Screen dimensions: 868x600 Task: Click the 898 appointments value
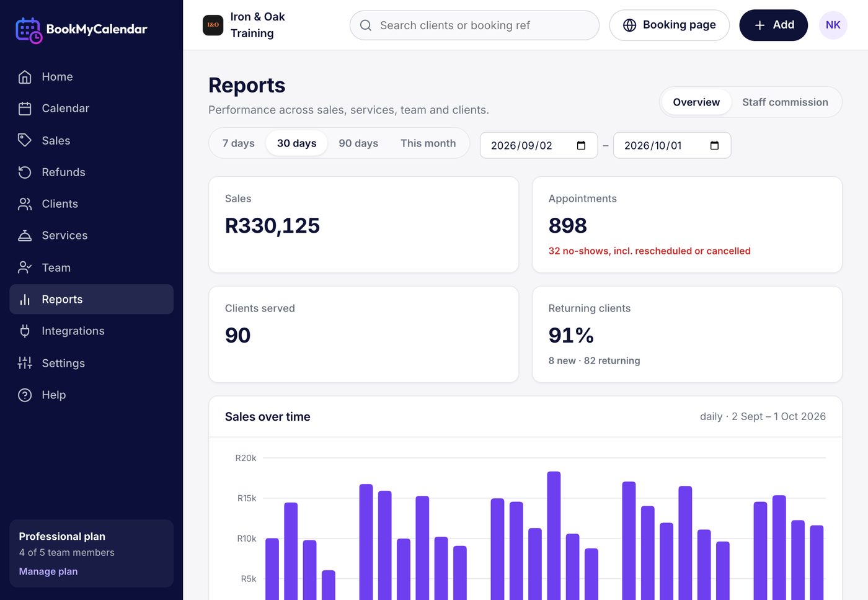[x=567, y=226]
